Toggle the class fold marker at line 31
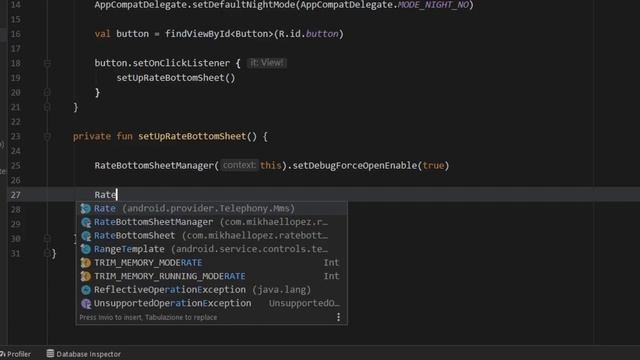This screenshot has width=640, height=360. click(47, 253)
